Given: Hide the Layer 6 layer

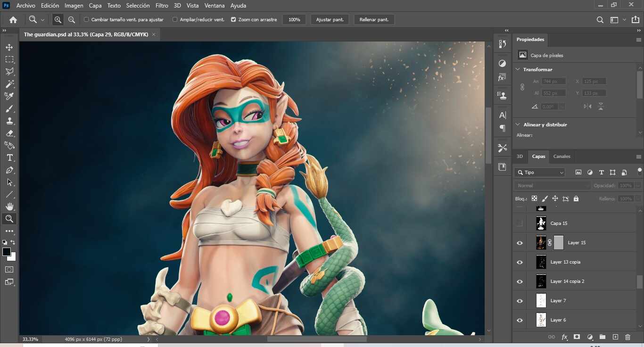Looking at the screenshot, I should pos(520,320).
